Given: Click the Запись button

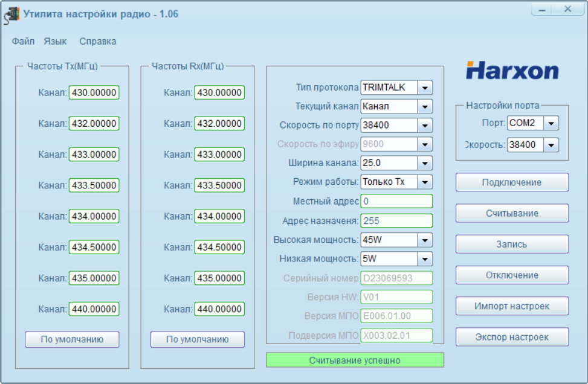Looking at the screenshot, I should point(512,245).
